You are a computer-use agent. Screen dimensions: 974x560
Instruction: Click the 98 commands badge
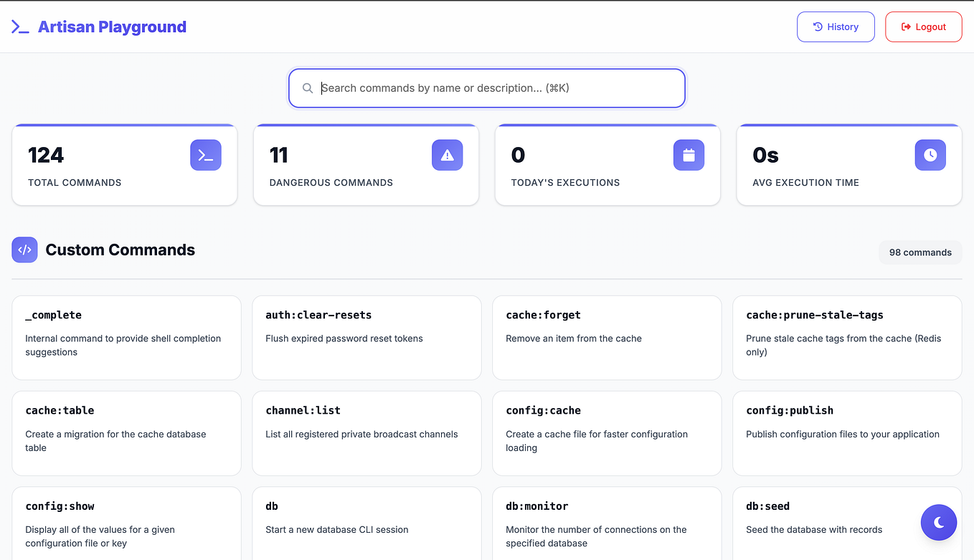920,252
